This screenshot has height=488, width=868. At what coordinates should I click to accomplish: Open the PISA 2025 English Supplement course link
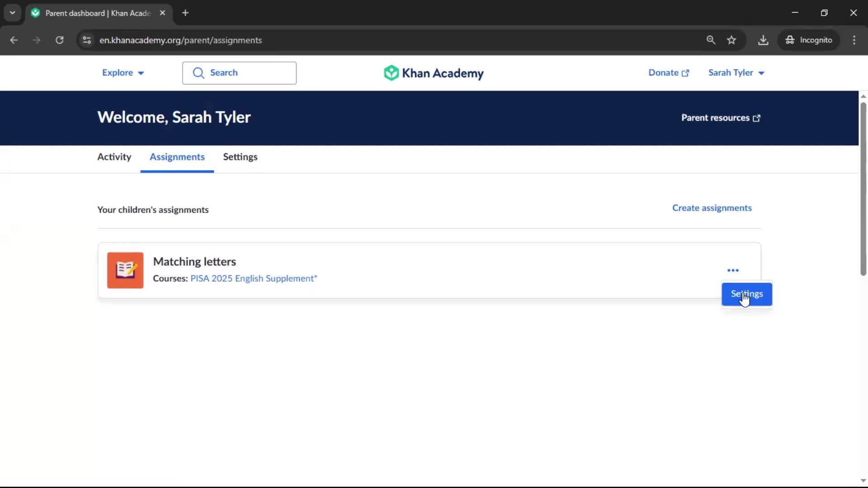tap(254, 278)
